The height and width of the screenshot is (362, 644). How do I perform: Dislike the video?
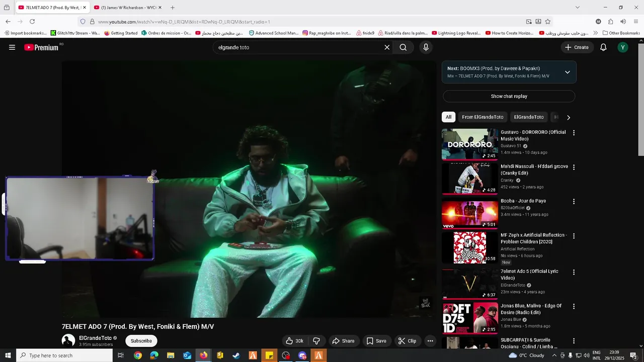(316, 341)
